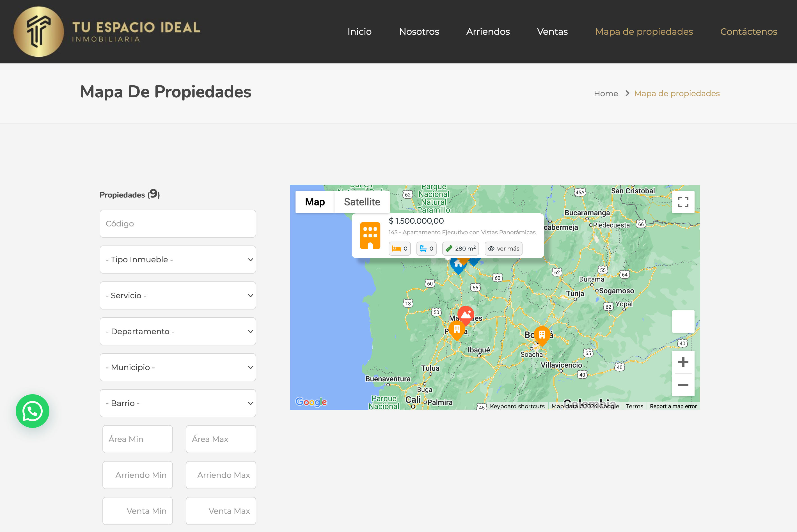Expand the Tipo Inmueble dropdown
Viewport: 797px width, 532px height.
pyautogui.click(x=177, y=260)
